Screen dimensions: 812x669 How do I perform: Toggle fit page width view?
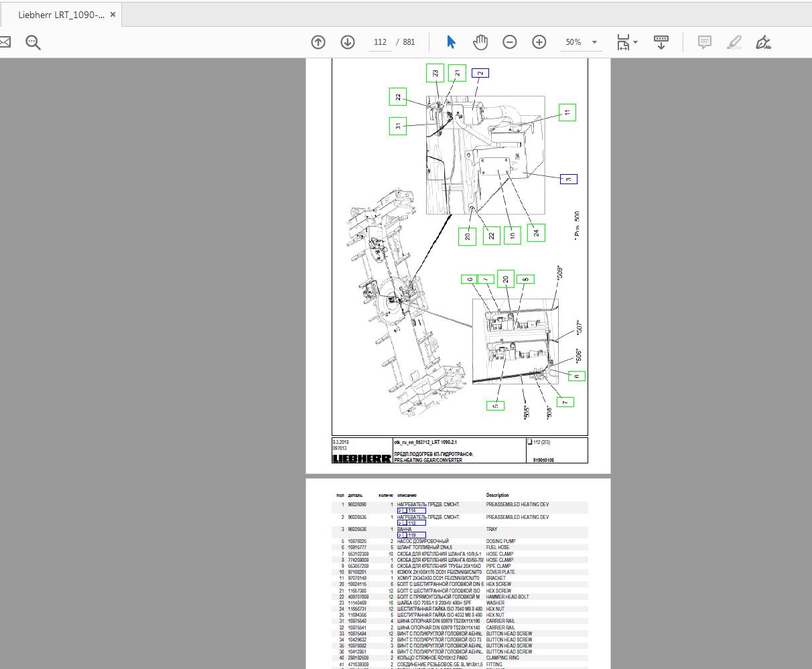(x=623, y=42)
